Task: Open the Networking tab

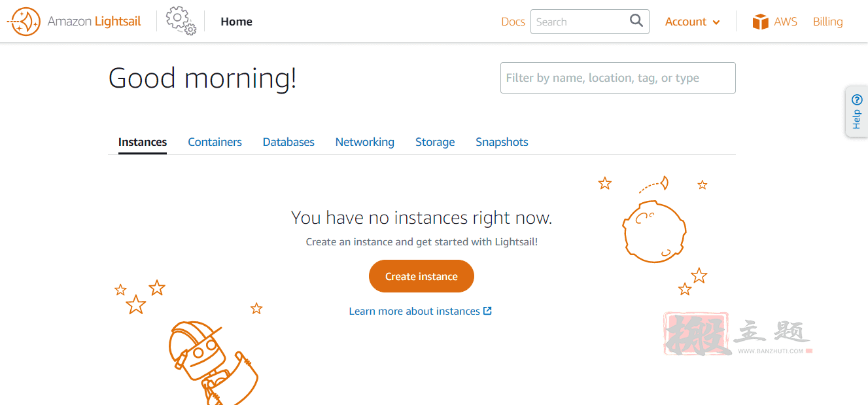Action: point(364,142)
